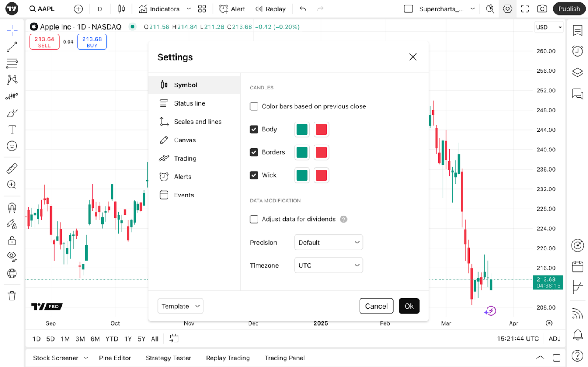Open the watchlist panel icon
The image size is (588, 367).
tap(578, 30)
